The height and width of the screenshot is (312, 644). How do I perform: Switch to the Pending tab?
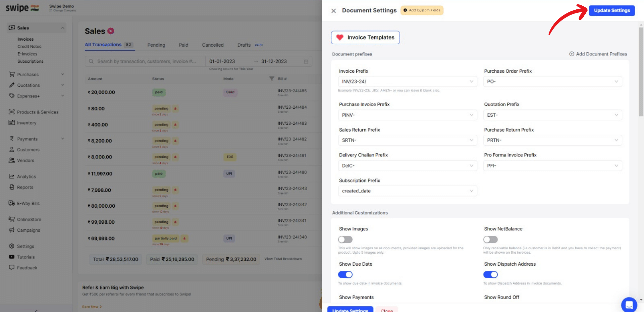[156, 45]
